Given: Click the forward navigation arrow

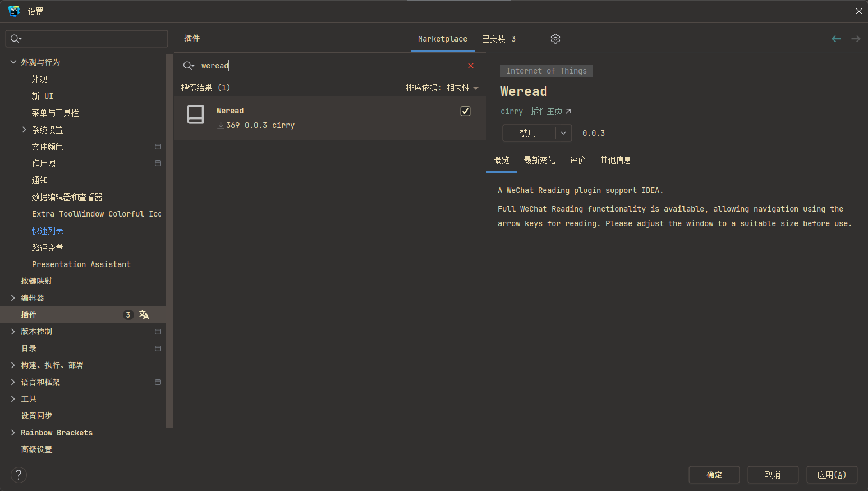Looking at the screenshot, I should (x=855, y=39).
